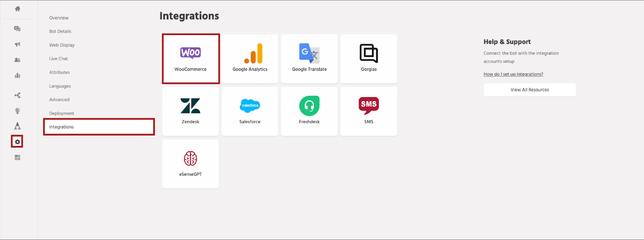Open the settings gear icon
The height and width of the screenshot is (240, 644).
(x=17, y=142)
